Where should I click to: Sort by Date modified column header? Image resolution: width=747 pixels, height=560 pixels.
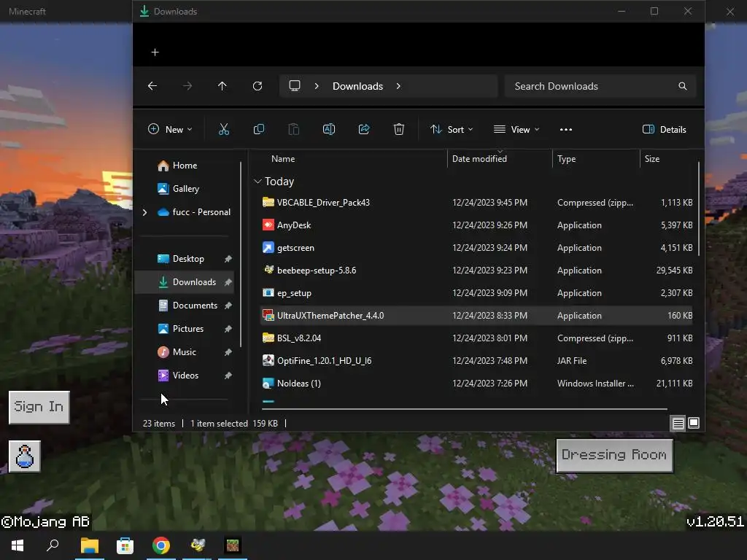pyautogui.click(x=479, y=158)
